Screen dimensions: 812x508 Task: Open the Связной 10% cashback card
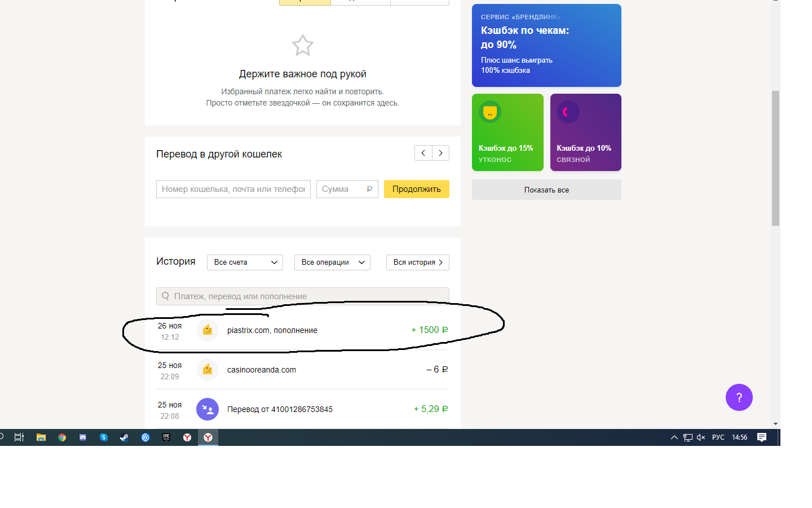click(586, 132)
